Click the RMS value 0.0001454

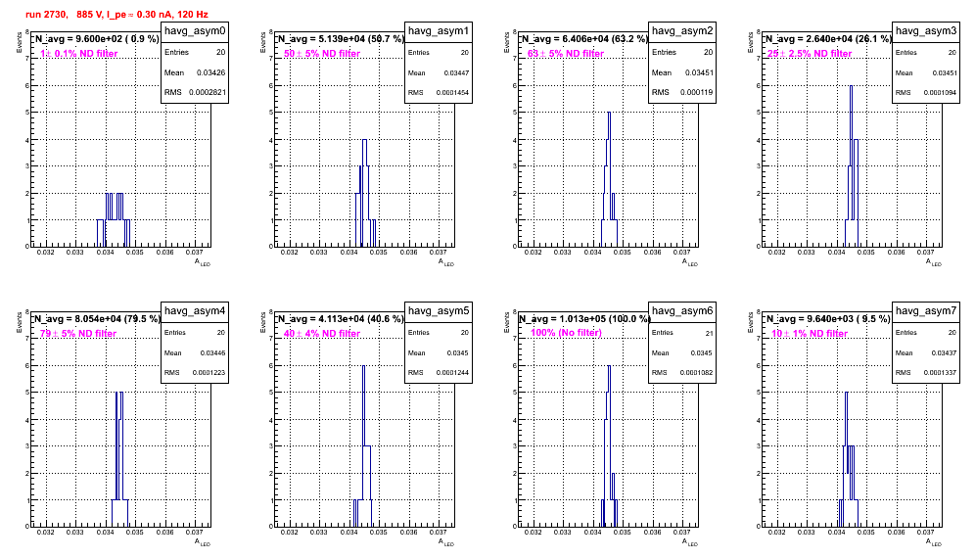tap(452, 92)
